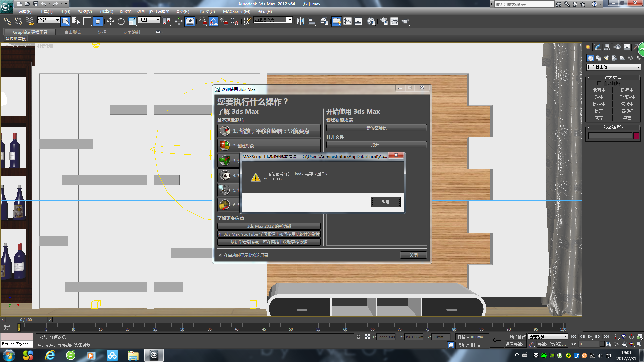Activate Select and Scale tool
Viewport: 644px width, 362px height.
(132, 21)
